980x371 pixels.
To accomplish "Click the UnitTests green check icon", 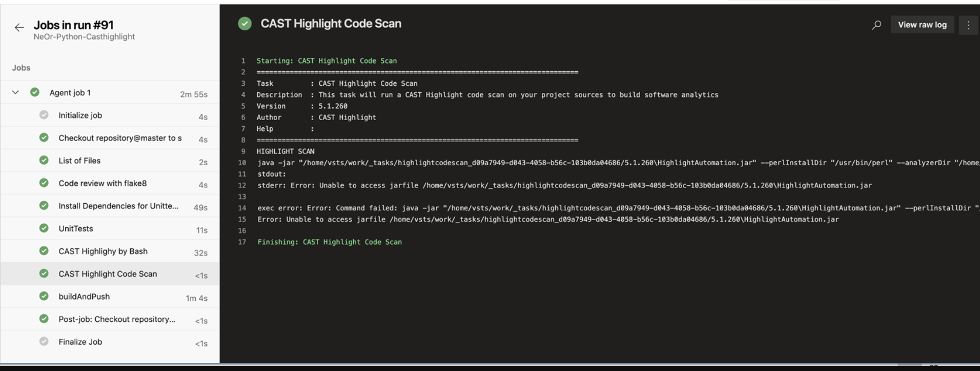I will pos(44,228).
